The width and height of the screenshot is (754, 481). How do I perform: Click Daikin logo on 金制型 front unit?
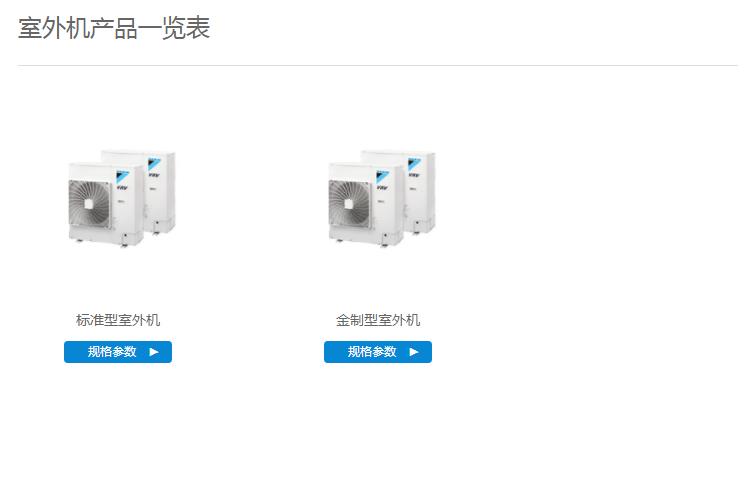(x=383, y=177)
